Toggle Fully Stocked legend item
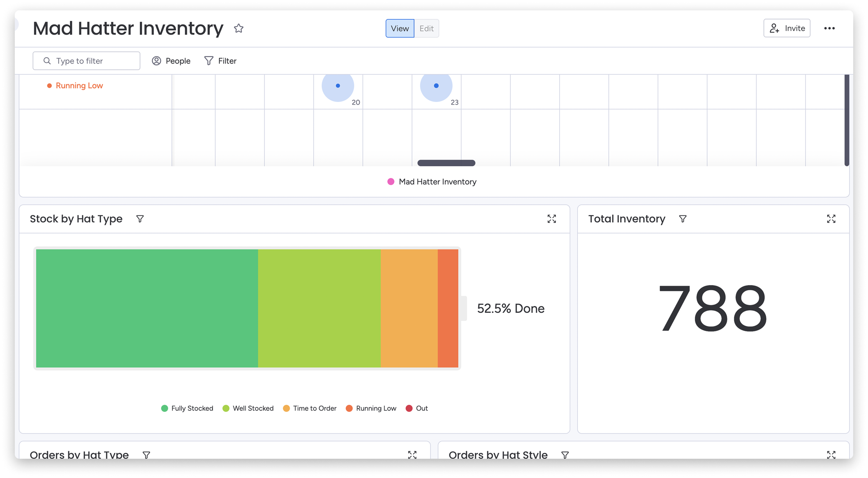Image resolution: width=868 pixels, height=478 pixels. 187,408
